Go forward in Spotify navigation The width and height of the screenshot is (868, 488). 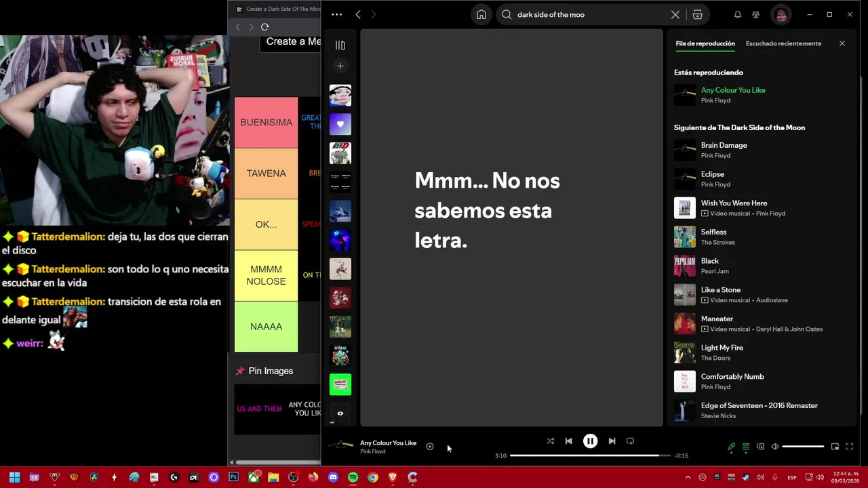[373, 14]
